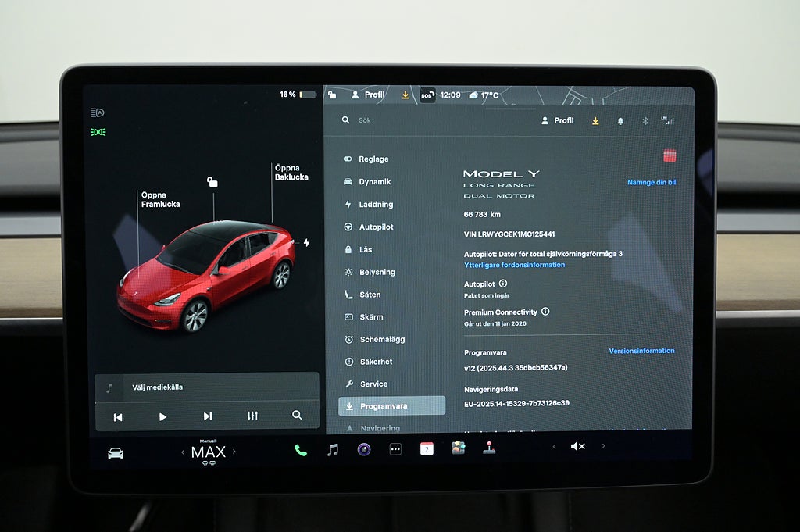This screenshot has width=800, height=532.
Task: Open the arcade joystick app
Action: pyautogui.click(x=489, y=448)
